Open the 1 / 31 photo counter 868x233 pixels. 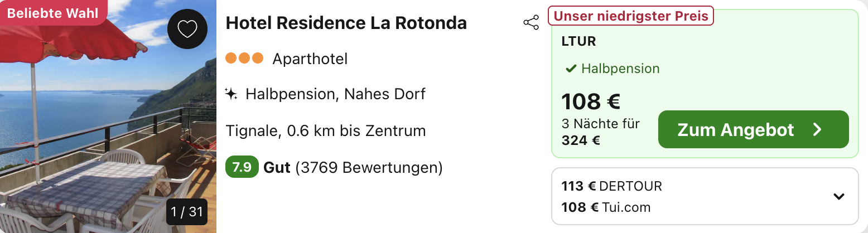click(187, 212)
